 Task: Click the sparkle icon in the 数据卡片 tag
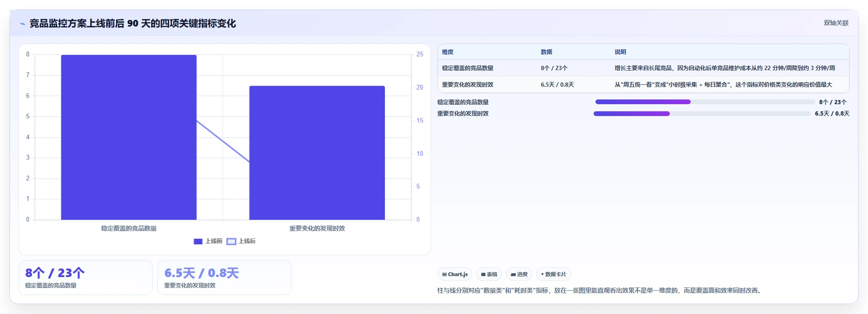(542, 274)
